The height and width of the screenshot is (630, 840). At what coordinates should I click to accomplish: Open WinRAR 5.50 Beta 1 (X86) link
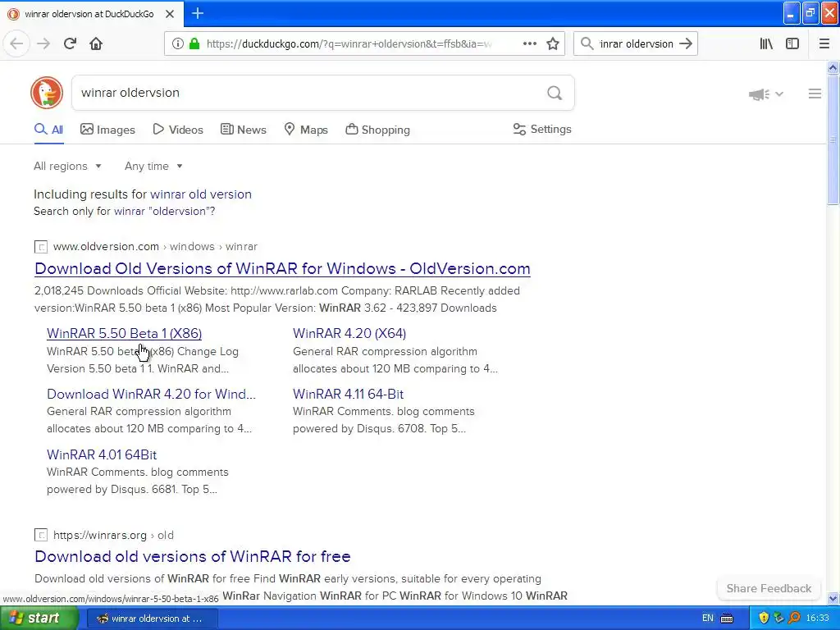click(x=125, y=333)
